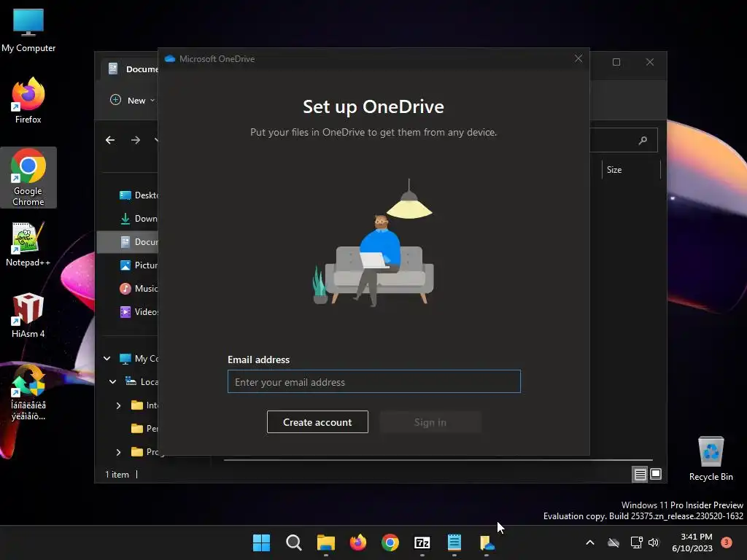Open the notification badge showing 3
This screenshot has height=560, width=747.
(x=727, y=542)
